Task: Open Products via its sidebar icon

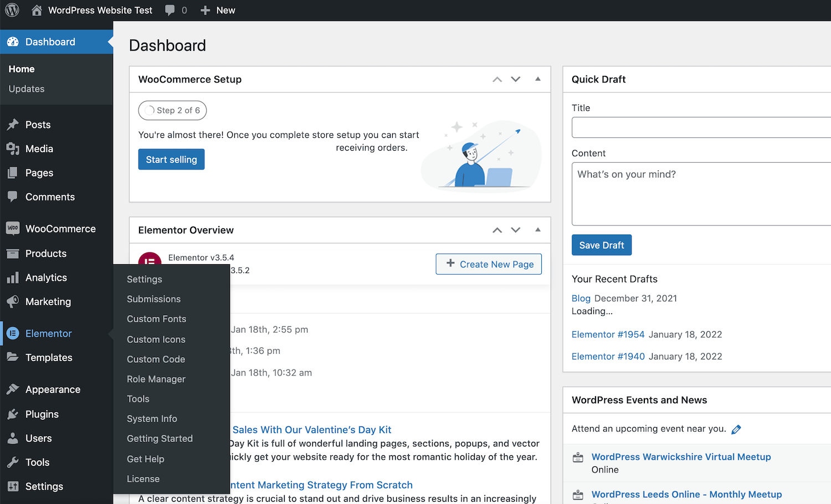Action: click(14, 253)
